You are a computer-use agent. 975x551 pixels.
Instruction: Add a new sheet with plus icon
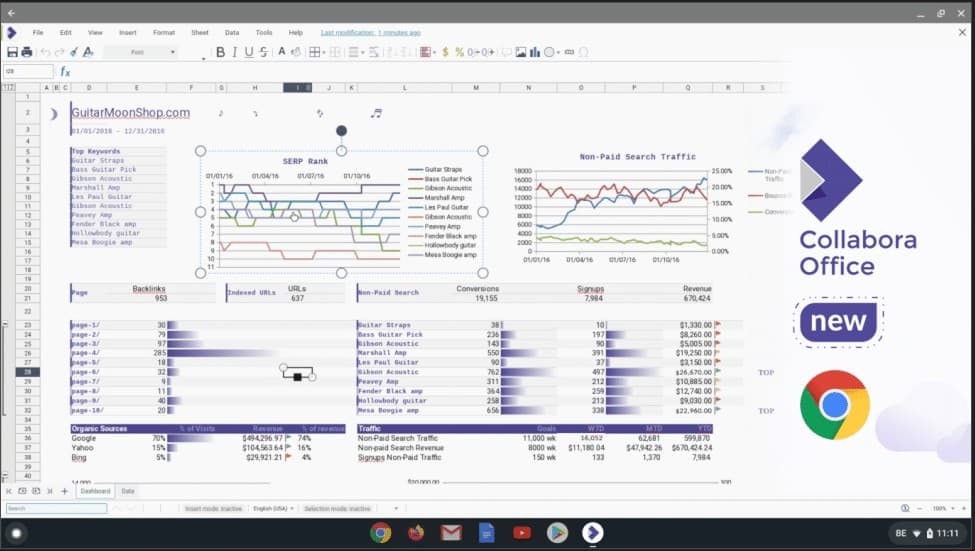point(64,491)
